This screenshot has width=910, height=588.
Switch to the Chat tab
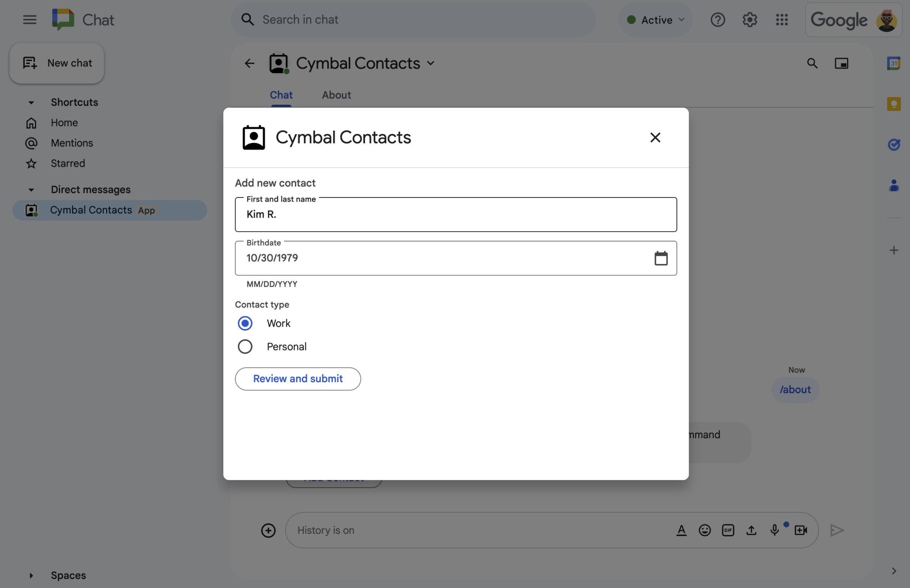[x=281, y=95]
